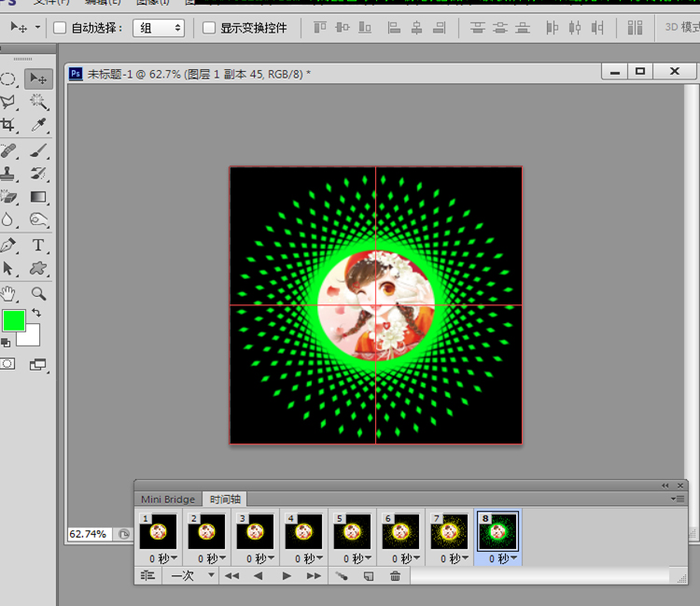Viewport: 700px width, 606px height.
Task: Select the Hand tool
Action: click(x=8, y=293)
